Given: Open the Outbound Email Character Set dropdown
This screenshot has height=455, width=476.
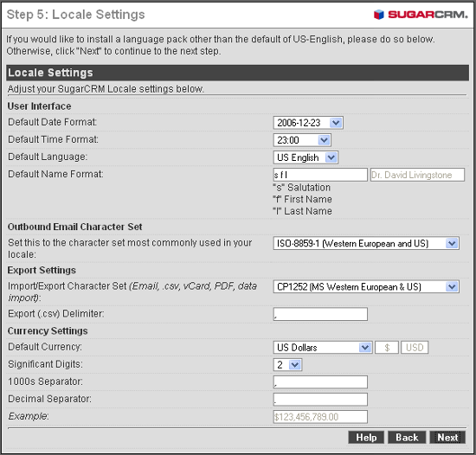Looking at the screenshot, I should (366, 243).
